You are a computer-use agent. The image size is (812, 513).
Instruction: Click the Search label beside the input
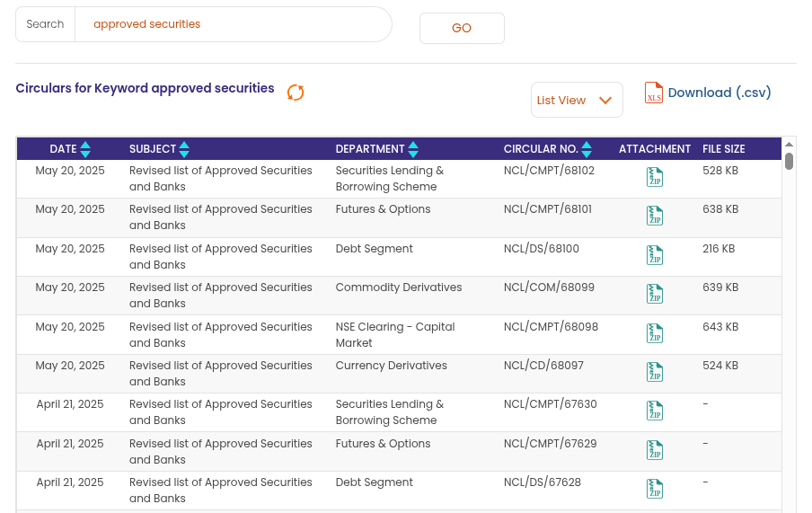[x=45, y=24]
